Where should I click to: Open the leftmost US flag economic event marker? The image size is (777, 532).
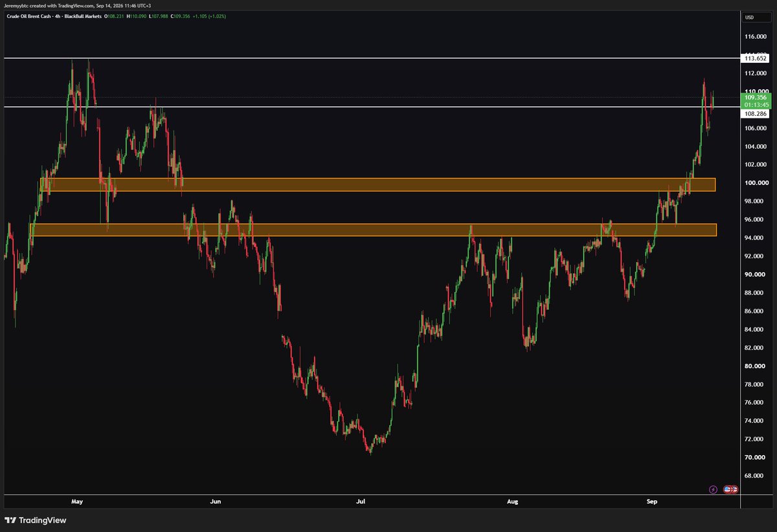click(x=726, y=489)
